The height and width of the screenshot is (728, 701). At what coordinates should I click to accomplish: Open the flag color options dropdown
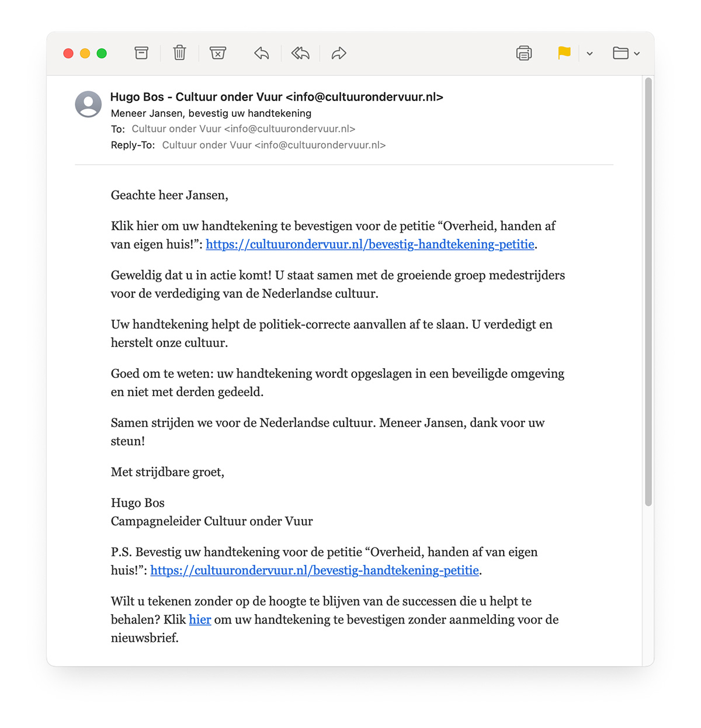(589, 53)
